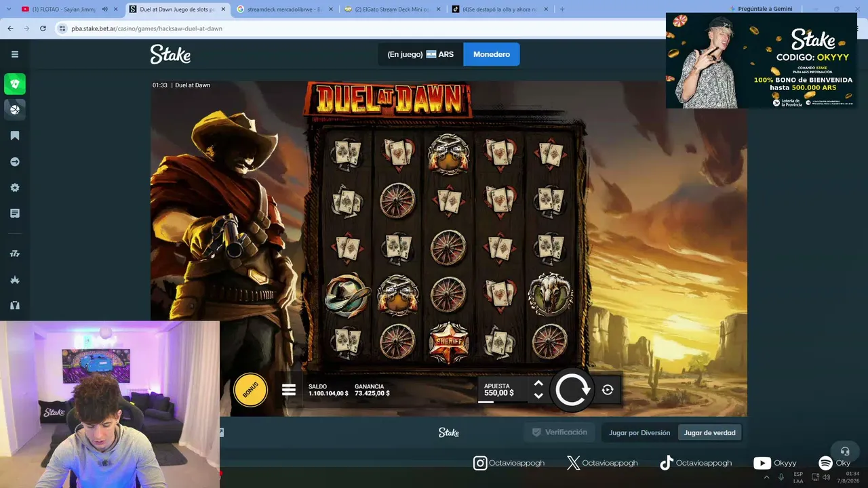The width and height of the screenshot is (868, 488).
Task: Click the APUESTA 550,00 $ bet field
Action: [x=502, y=390]
